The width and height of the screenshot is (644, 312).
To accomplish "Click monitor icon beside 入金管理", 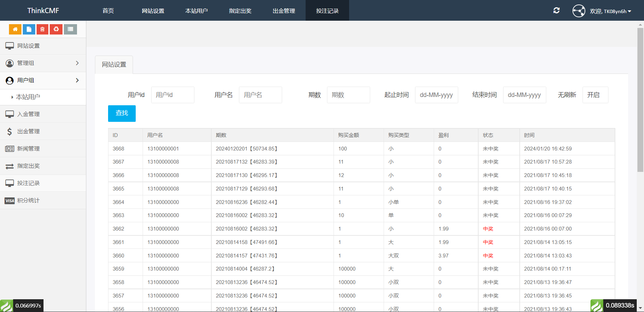I will point(10,114).
